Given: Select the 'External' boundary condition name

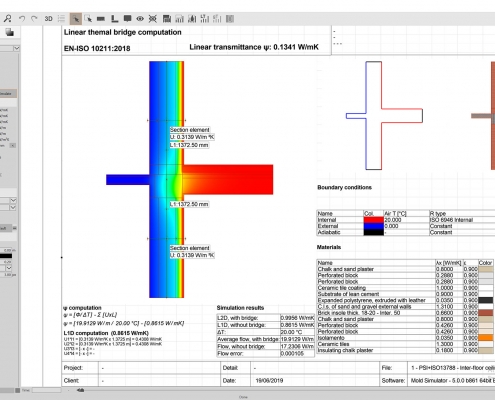Looking at the screenshot, I should pos(328,226).
